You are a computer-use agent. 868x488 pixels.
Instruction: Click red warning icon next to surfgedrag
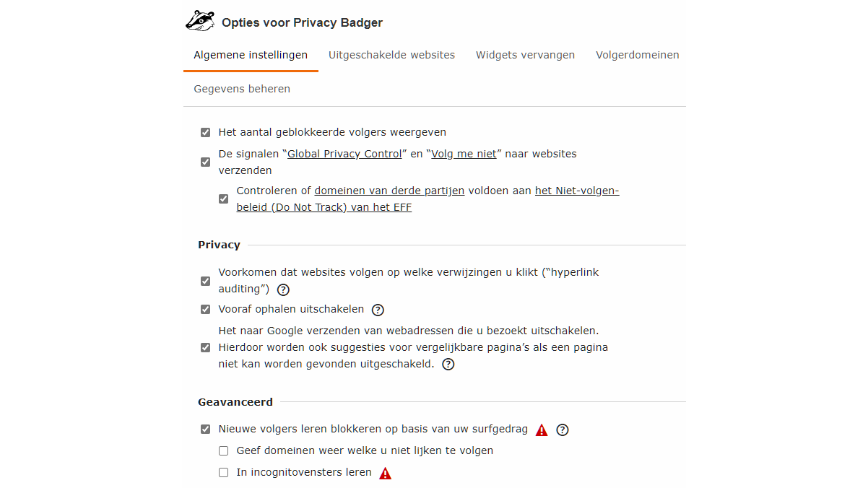coord(542,430)
